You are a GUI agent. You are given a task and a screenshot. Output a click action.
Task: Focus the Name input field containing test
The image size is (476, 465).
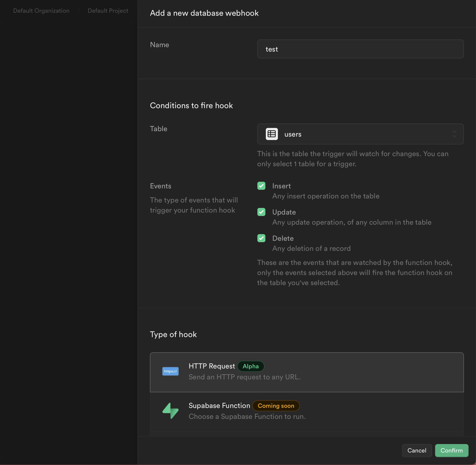click(x=360, y=49)
